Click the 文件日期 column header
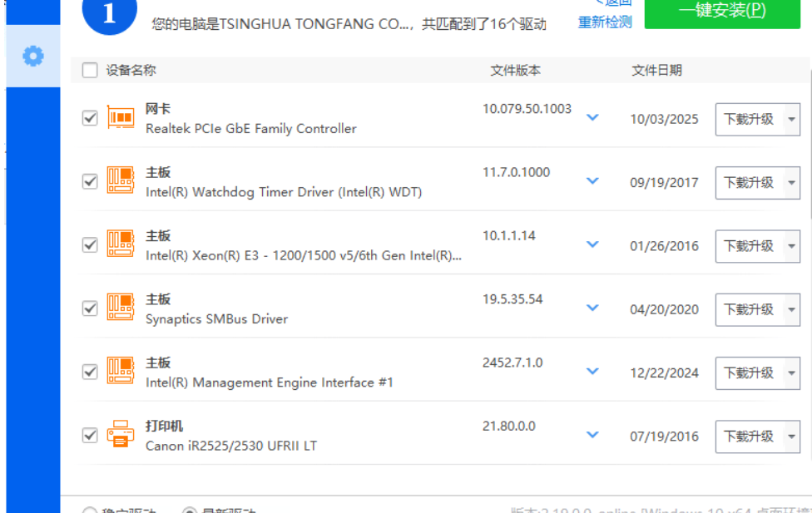The image size is (812, 513). click(656, 71)
